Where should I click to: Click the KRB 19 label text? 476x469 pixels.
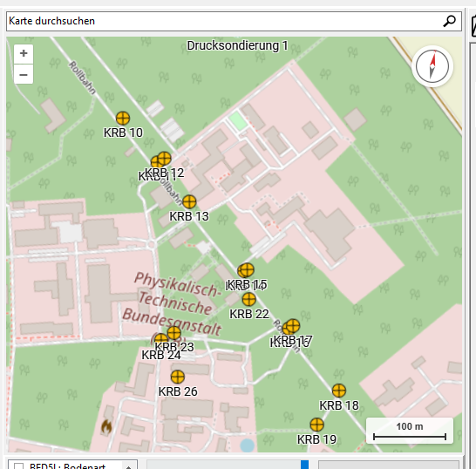point(316,439)
